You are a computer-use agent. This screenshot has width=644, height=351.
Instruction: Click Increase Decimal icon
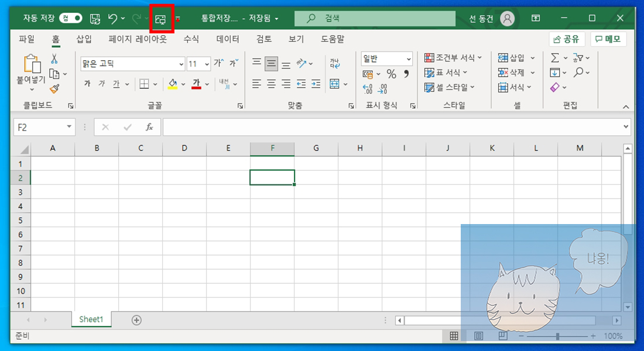point(368,89)
